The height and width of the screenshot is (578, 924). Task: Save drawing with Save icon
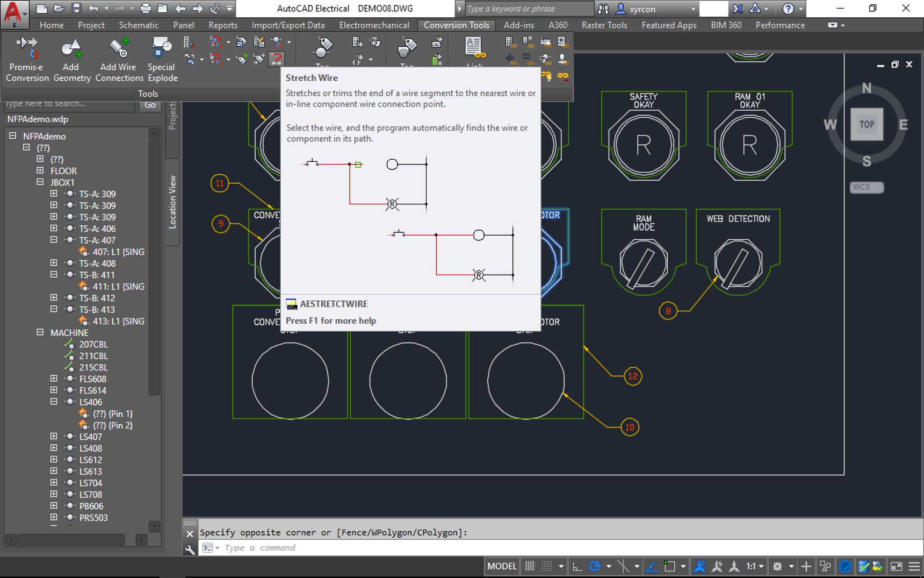click(76, 9)
